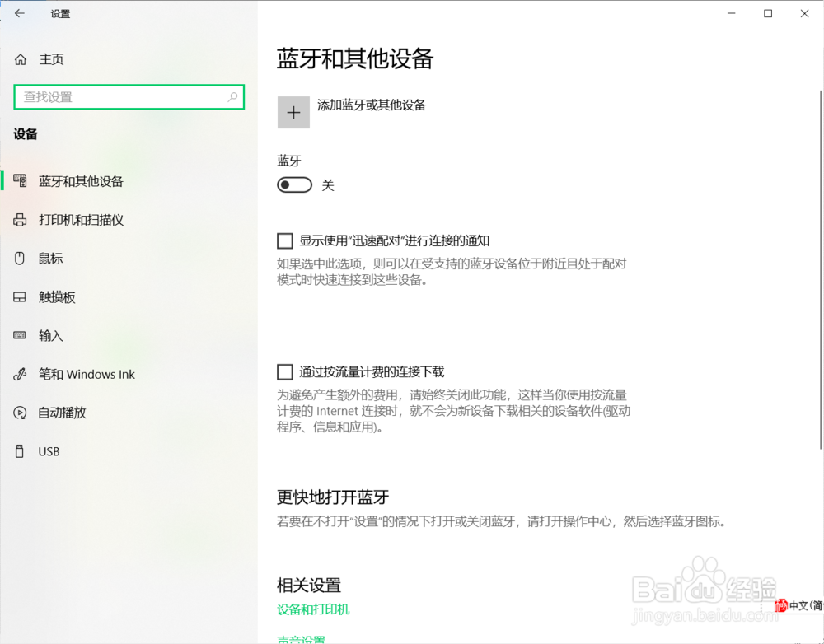Image resolution: width=824 pixels, height=644 pixels.
Task: Click the mouse icon in the sidebar
Action: click(x=20, y=258)
